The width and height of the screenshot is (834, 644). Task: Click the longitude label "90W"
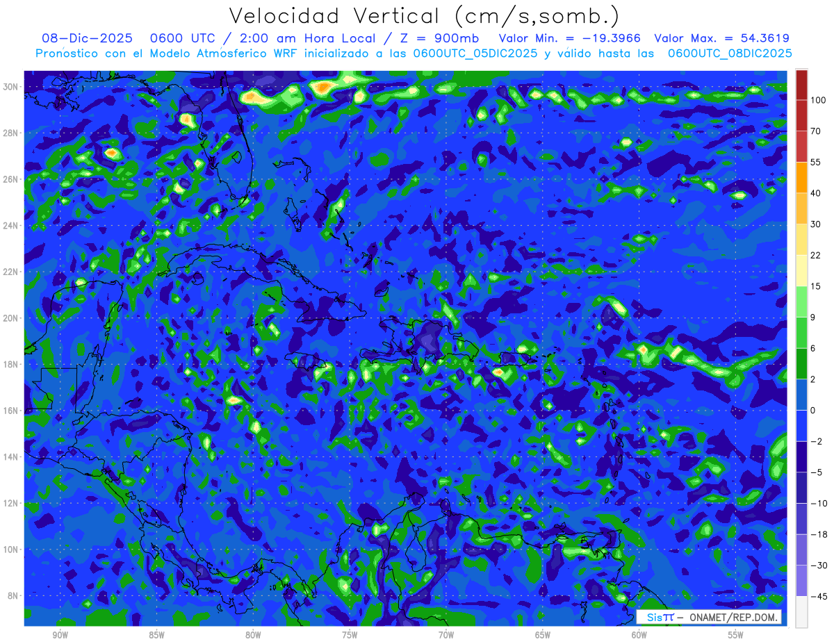click(60, 635)
